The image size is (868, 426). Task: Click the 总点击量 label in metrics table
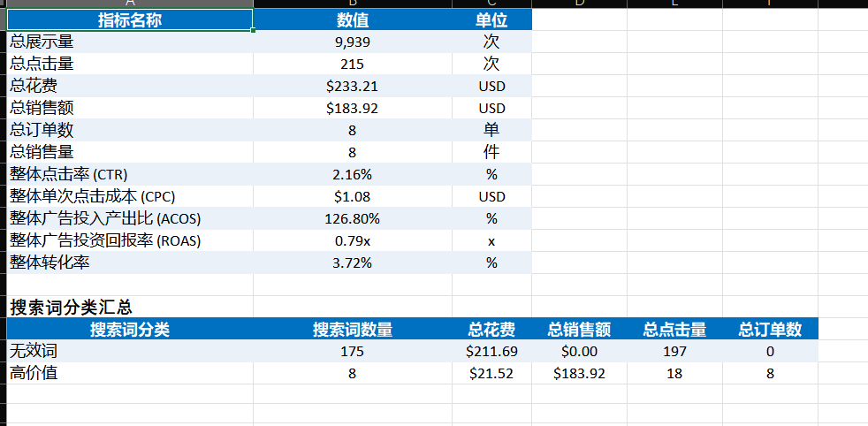point(130,65)
